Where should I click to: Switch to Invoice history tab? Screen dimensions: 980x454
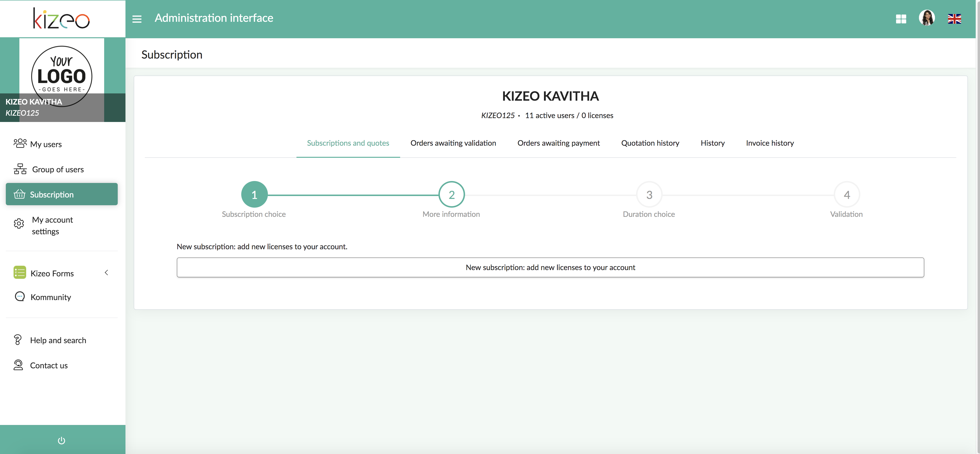[770, 143]
